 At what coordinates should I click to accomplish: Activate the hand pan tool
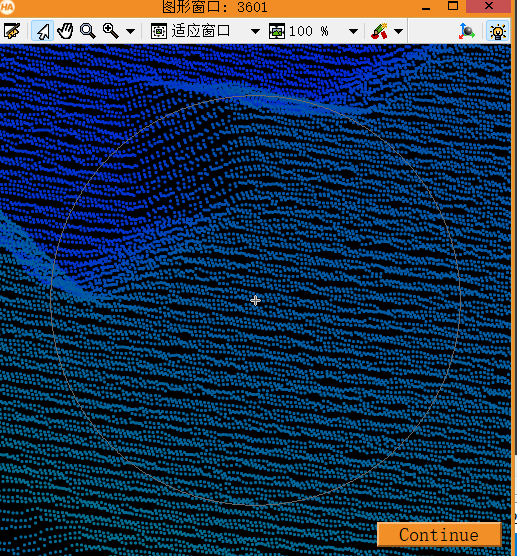(x=65, y=31)
